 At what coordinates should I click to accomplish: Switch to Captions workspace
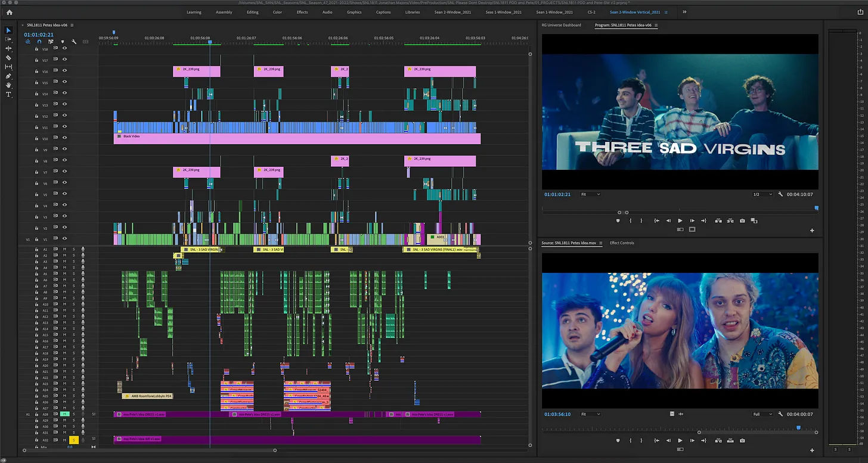(x=383, y=12)
